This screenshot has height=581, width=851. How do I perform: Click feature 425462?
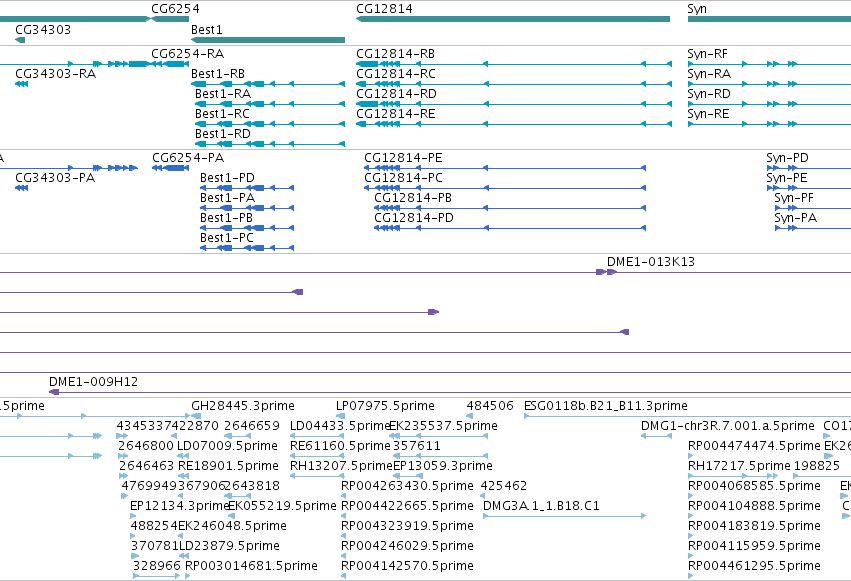[x=504, y=486]
